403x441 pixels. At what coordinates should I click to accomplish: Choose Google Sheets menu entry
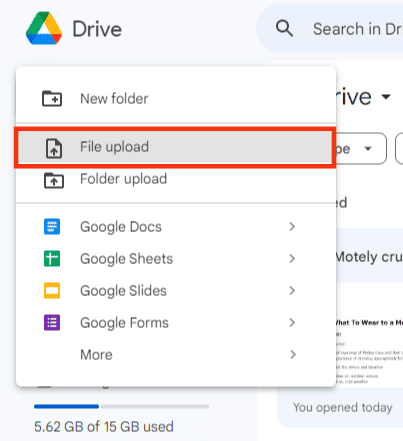click(x=176, y=258)
